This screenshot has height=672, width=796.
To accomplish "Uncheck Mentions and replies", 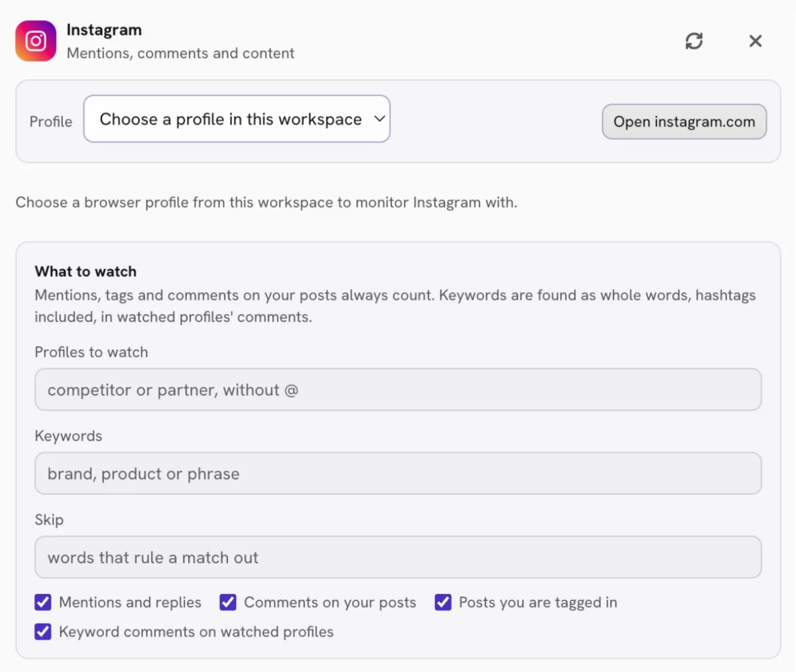I will pos(43,602).
